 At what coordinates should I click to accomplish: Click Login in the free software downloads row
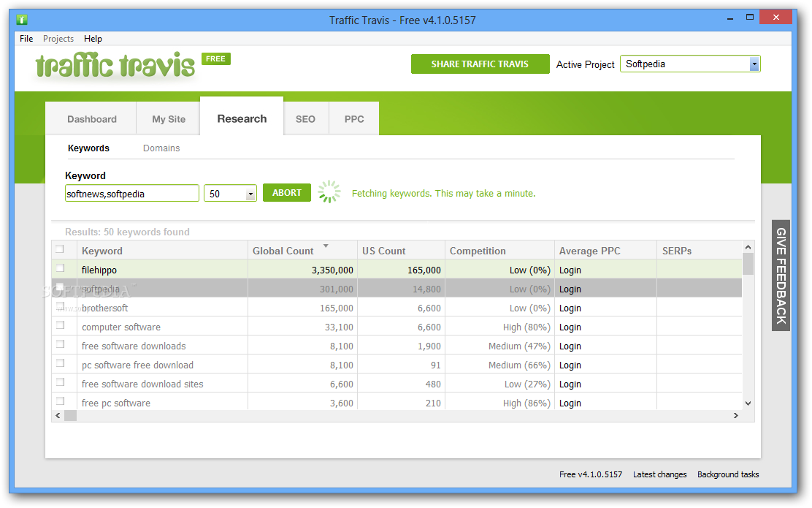570,346
